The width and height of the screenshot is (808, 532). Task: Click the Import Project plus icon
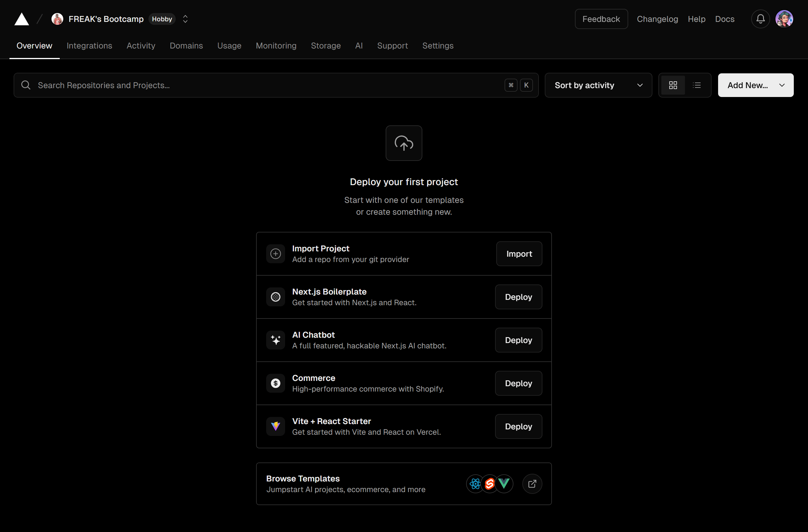coord(275,254)
